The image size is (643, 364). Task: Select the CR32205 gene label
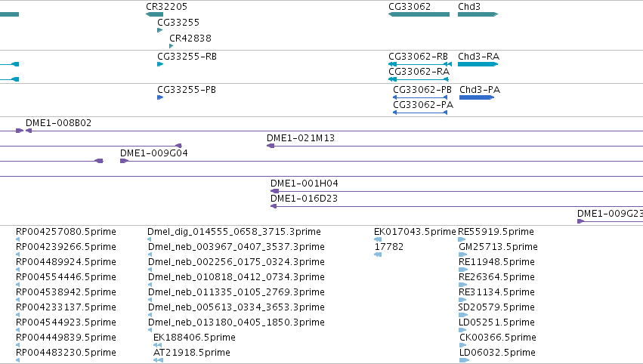(x=166, y=7)
